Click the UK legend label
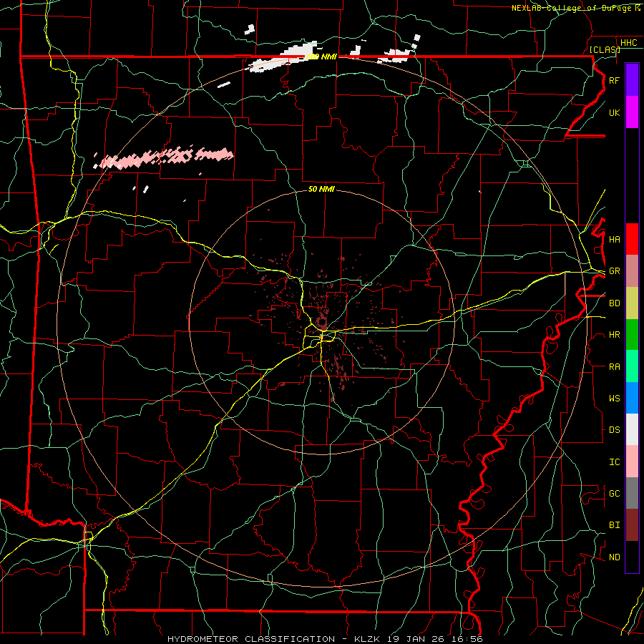This screenshot has height=644, width=644. [614, 112]
